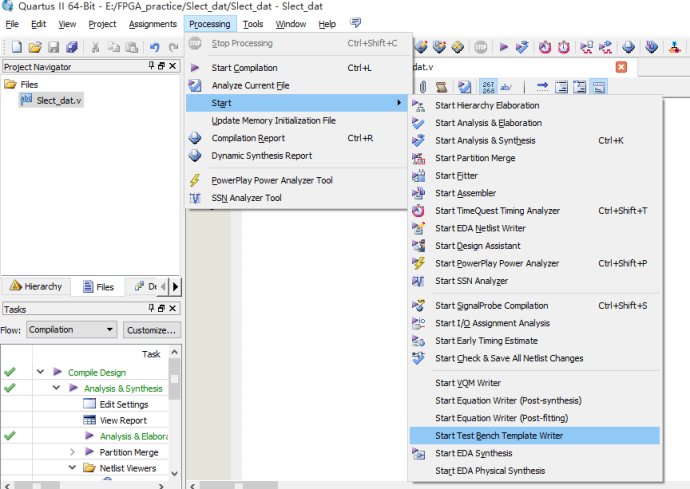Click the scroll template editor icon
Viewport: 690px width, 489px height.
pos(441,87)
